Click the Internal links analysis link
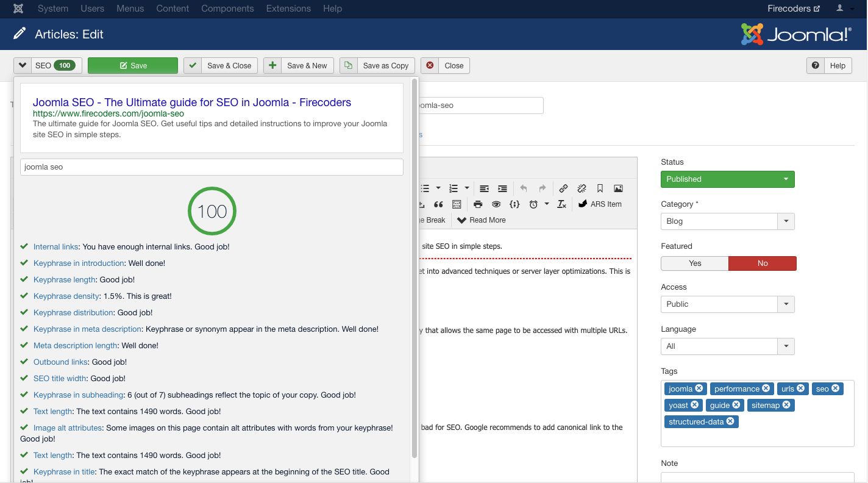 click(55, 247)
